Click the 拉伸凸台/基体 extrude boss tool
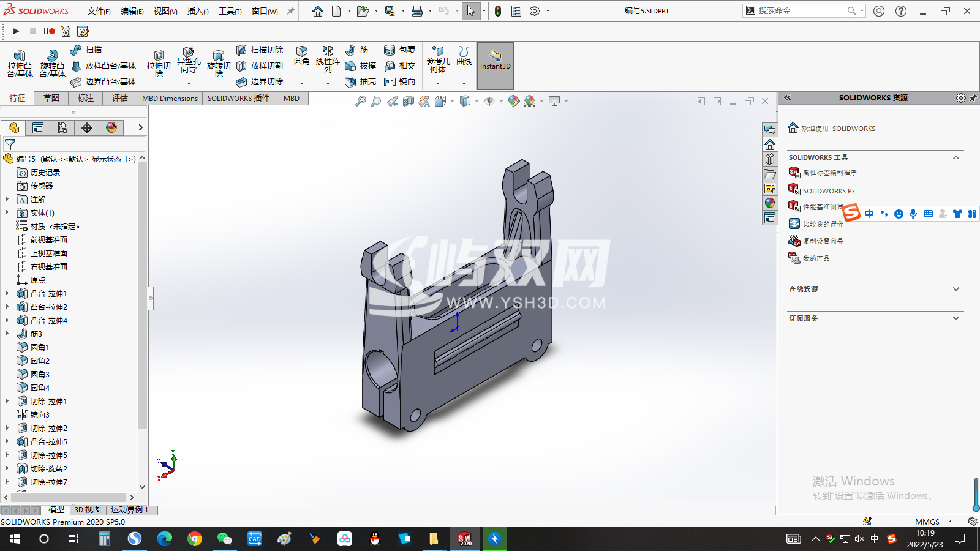 coord(20,64)
